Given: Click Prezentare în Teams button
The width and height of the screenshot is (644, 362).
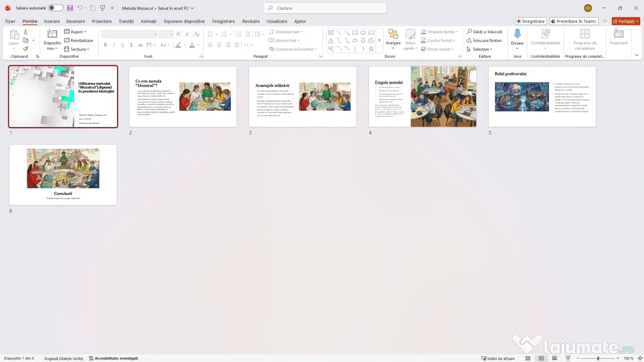Looking at the screenshot, I should [x=574, y=21].
